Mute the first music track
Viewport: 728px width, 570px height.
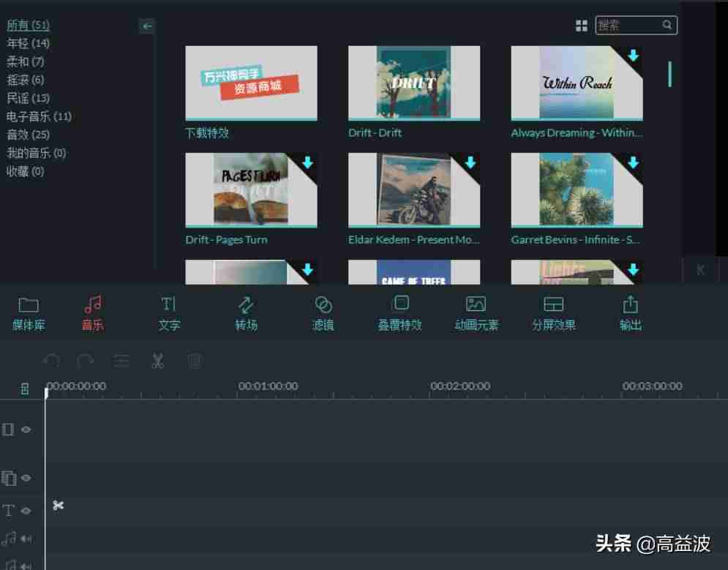coord(26,539)
